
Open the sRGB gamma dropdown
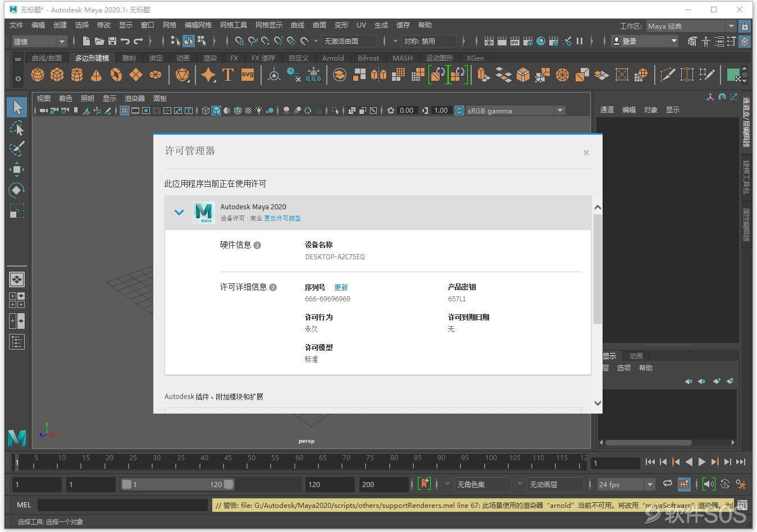pyautogui.click(x=515, y=111)
